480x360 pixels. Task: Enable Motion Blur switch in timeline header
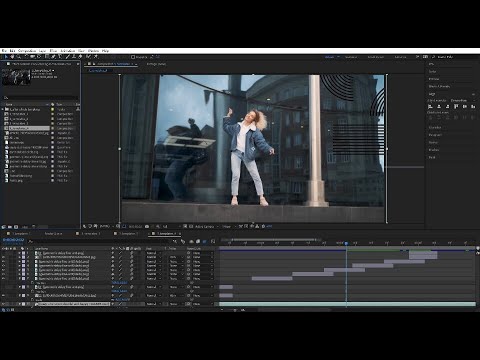[205, 241]
